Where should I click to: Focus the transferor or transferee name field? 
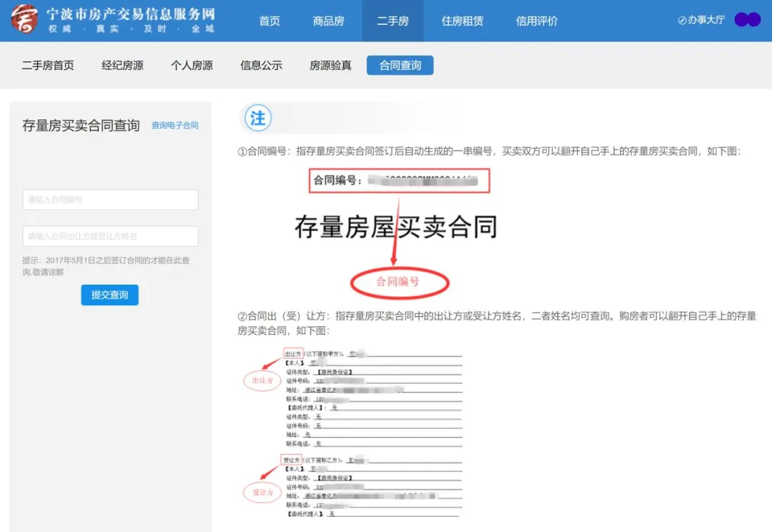coord(110,236)
